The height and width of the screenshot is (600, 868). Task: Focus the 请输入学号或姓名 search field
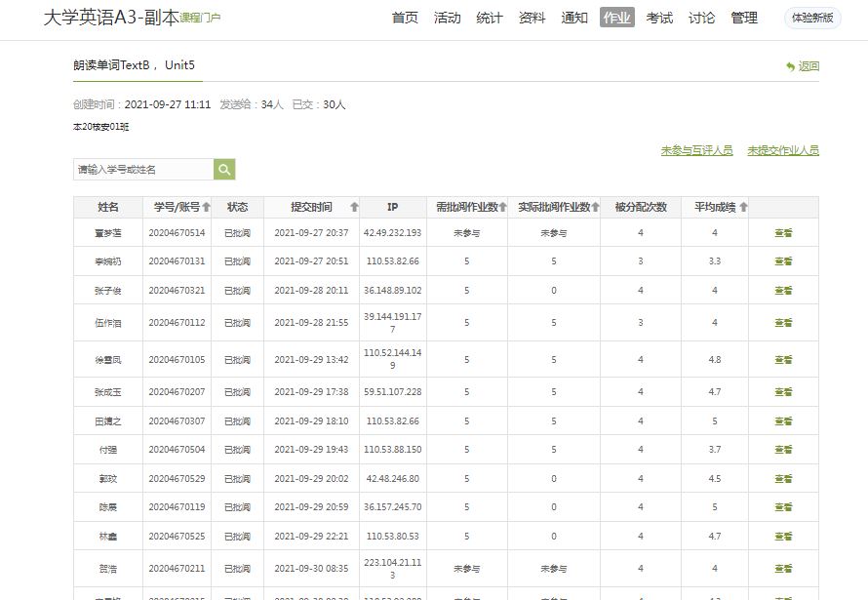pos(143,170)
